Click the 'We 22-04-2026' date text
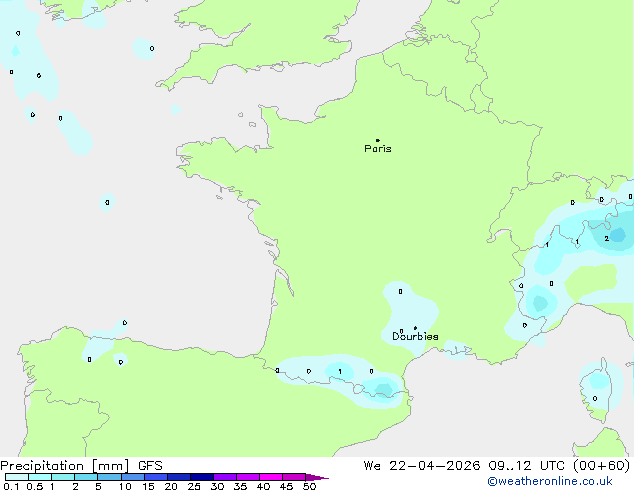 point(421,466)
